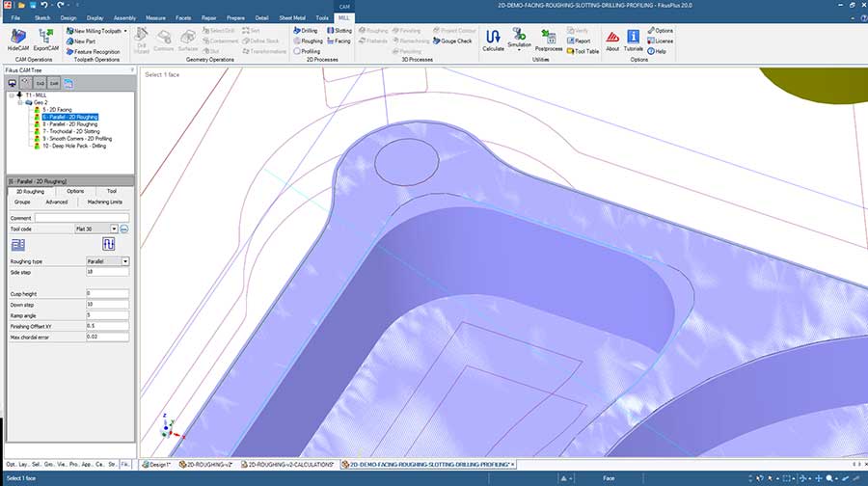Click Feature Recognition in Toolpath Operations
The height and width of the screenshot is (486, 868).
pyautogui.click(x=95, y=52)
